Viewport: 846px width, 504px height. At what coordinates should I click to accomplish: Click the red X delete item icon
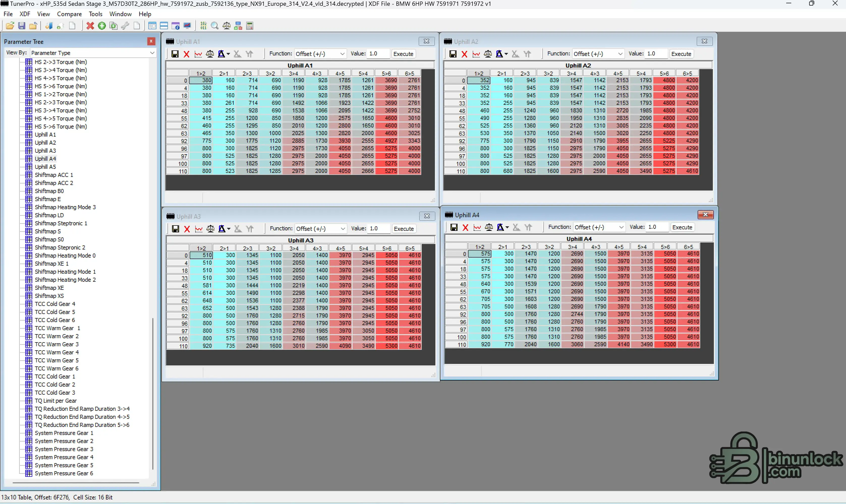(90, 26)
